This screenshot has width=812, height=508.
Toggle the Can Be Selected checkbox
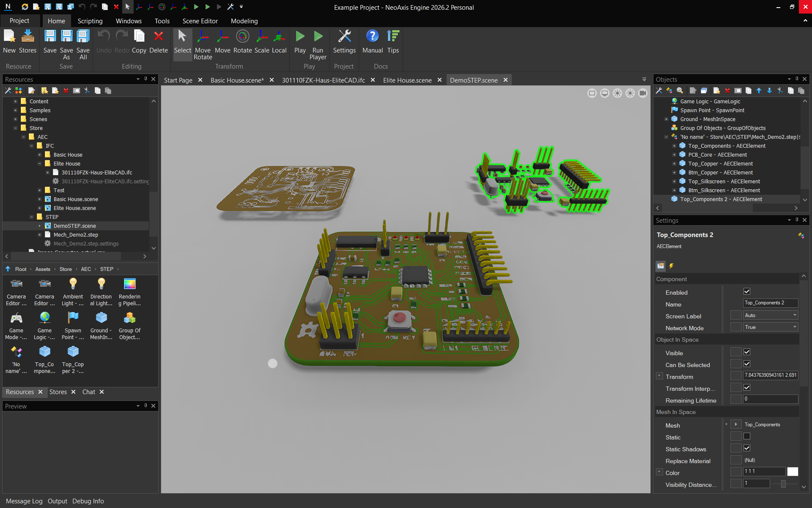click(747, 364)
